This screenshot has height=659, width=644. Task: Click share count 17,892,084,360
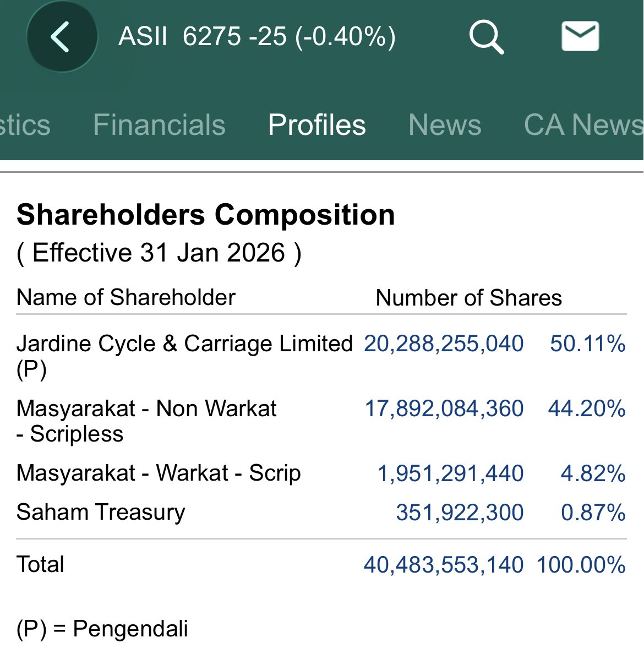(444, 409)
